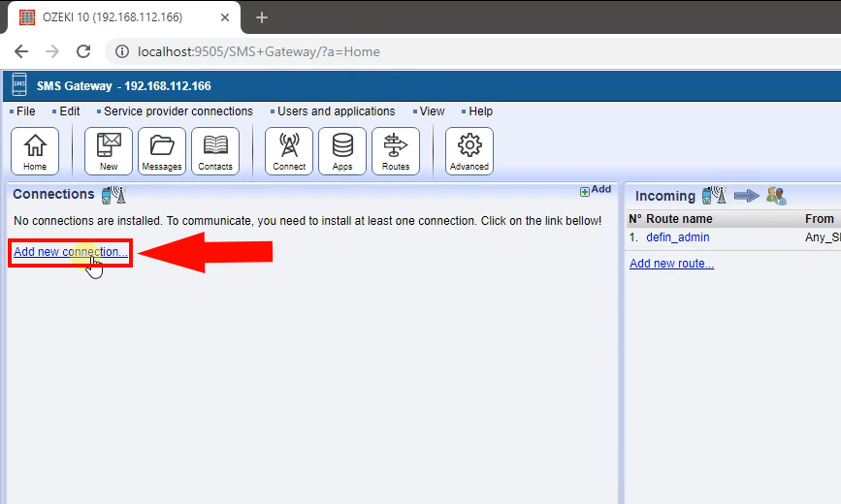Click the Routes signpost icon
841x504 pixels.
coord(396,151)
